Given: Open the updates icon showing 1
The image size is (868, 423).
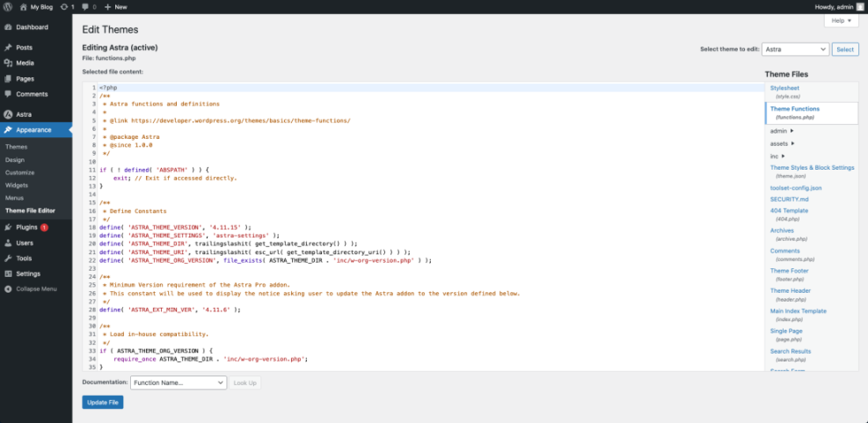Looking at the screenshot, I should 64,7.
